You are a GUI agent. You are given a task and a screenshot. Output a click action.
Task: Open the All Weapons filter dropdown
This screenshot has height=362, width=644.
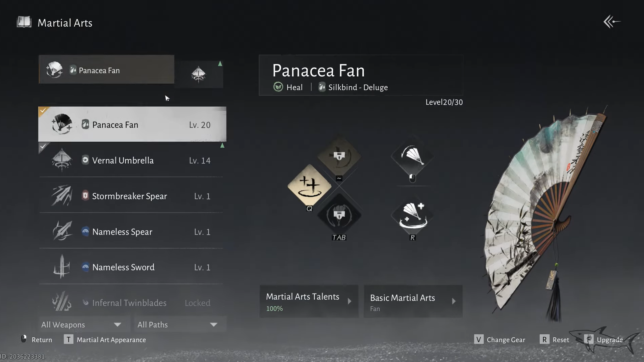(x=81, y=325)
